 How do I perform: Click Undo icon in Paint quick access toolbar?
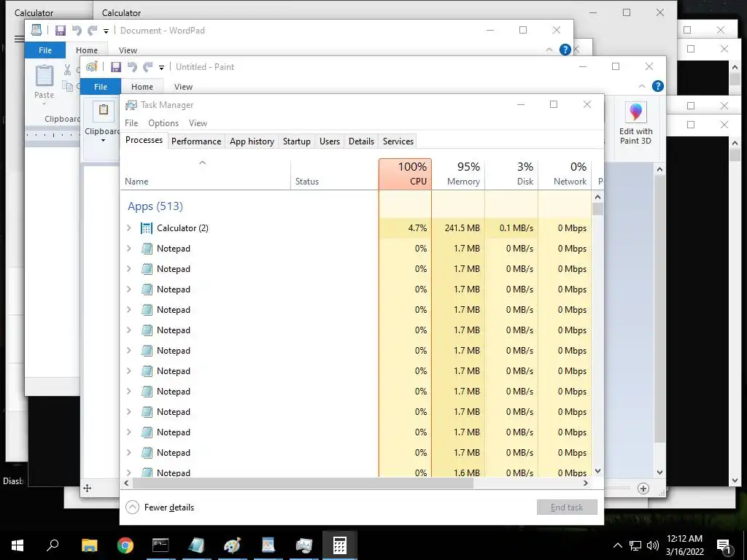coord(133,67)
